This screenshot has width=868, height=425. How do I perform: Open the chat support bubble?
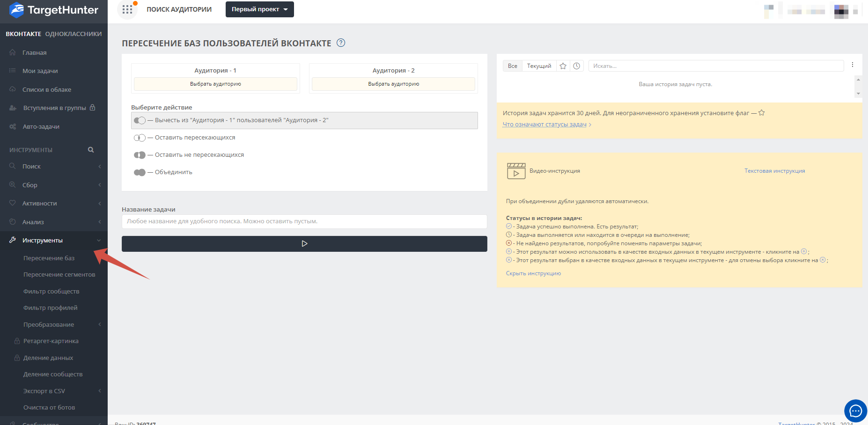pos(855,411)
